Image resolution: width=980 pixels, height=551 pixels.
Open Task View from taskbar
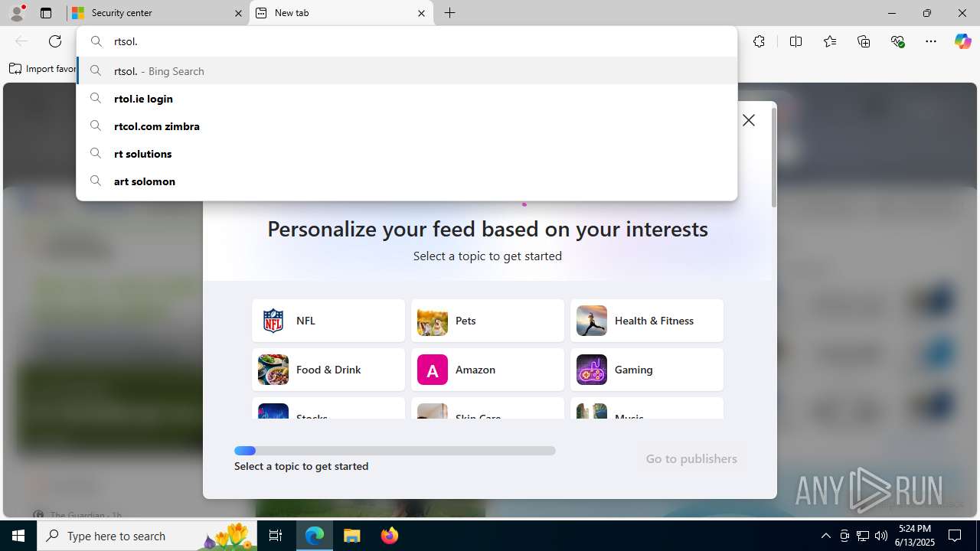click(x=276, y=536)
